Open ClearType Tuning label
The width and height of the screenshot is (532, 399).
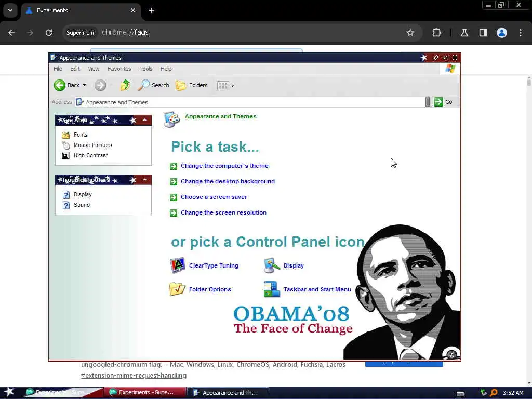click(x=214, y=265)
